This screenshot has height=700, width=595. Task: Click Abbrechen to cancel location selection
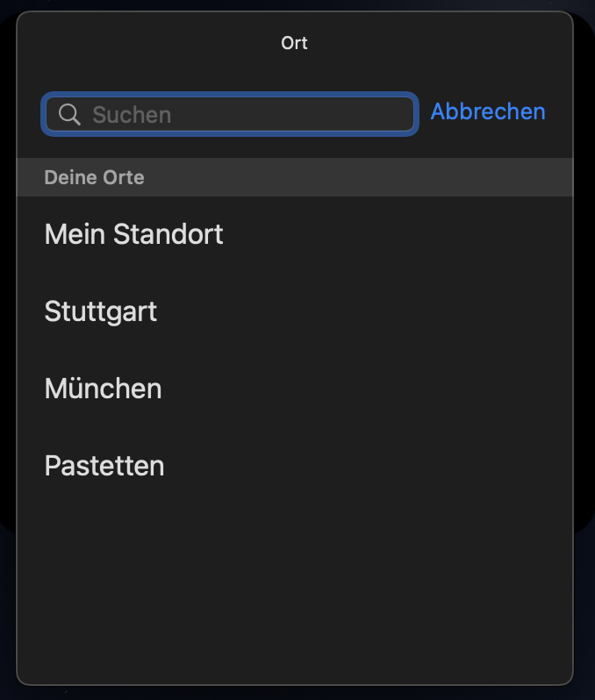488,112
